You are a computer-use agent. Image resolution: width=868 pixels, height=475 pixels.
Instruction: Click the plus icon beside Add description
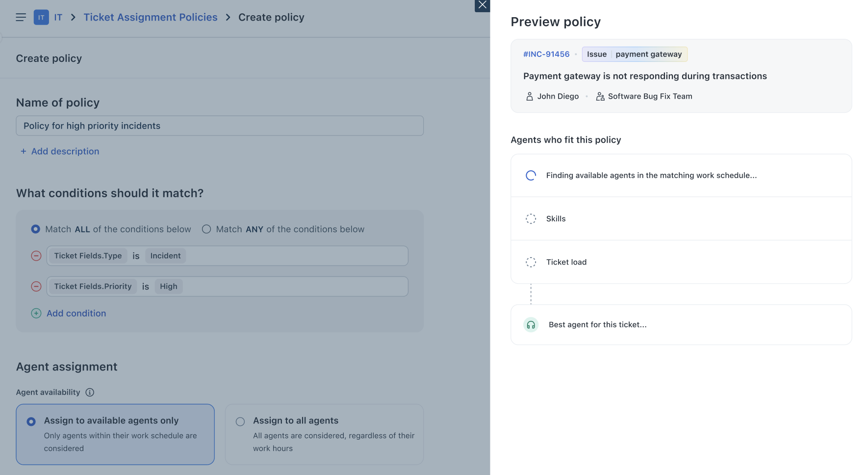[x=23, y=152]
